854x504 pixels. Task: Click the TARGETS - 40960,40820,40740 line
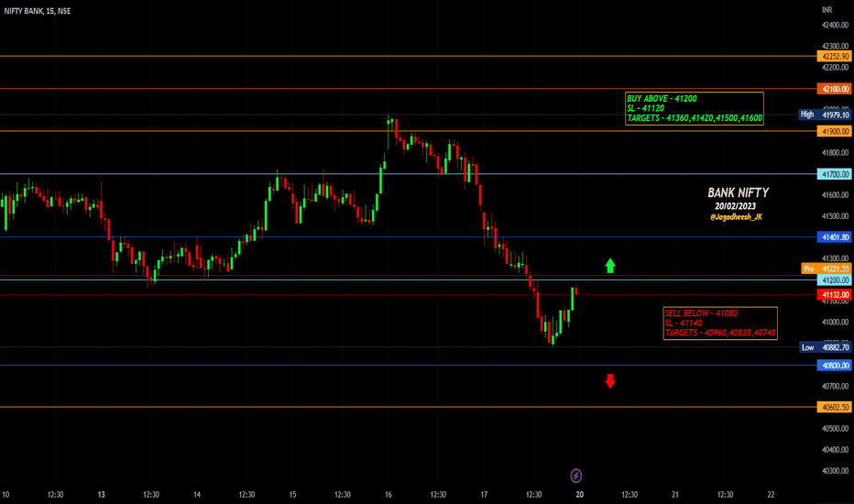point(720,333)
